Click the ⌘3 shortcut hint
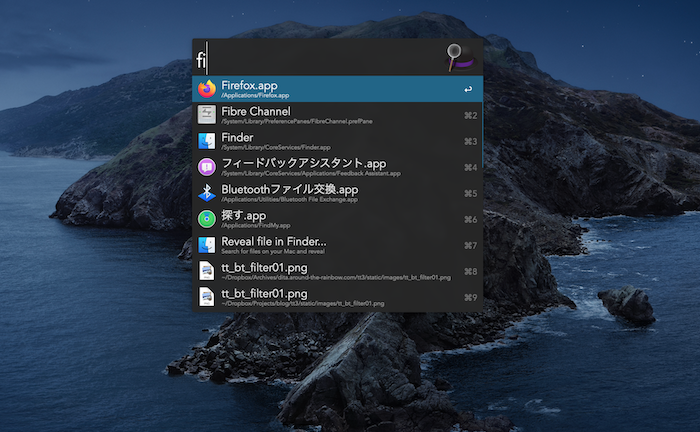This screenshot has height=432, width=700. pyautogui.click(x=471, y=141)
